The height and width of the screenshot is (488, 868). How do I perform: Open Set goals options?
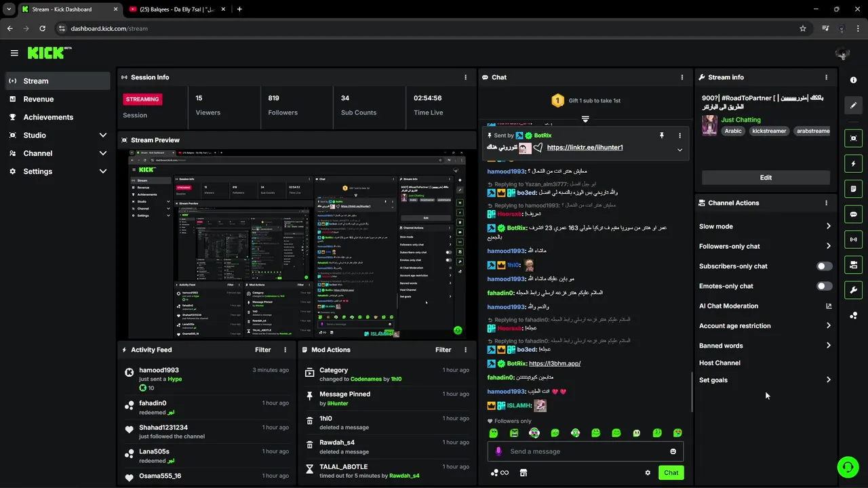tap(766, 380)
